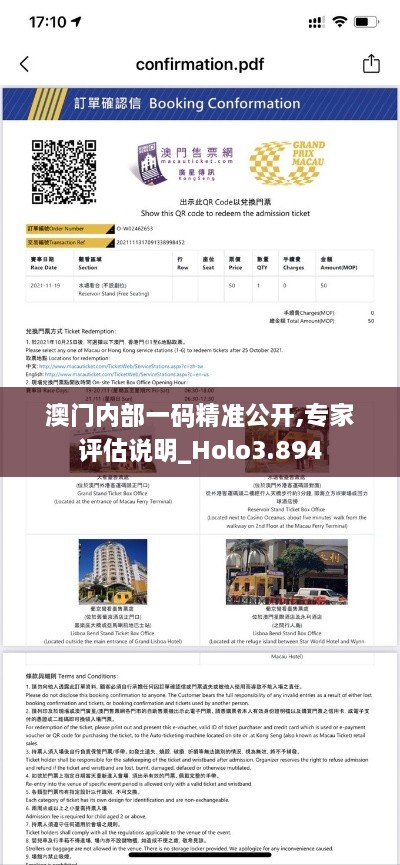The height and width of the screenshot is (865, 400).
Task: Tap the confirmation.pdf title
Action: point(200,64)
